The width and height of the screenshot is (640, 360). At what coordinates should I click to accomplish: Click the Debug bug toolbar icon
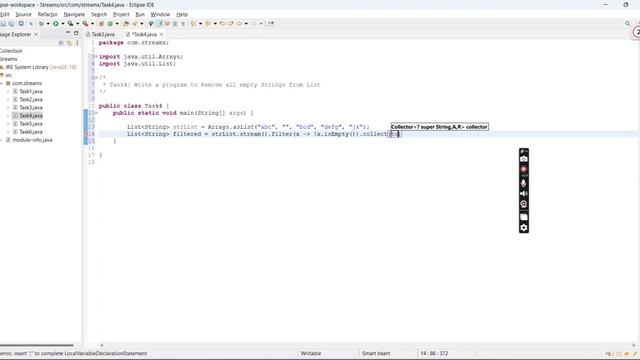point(41,24)
